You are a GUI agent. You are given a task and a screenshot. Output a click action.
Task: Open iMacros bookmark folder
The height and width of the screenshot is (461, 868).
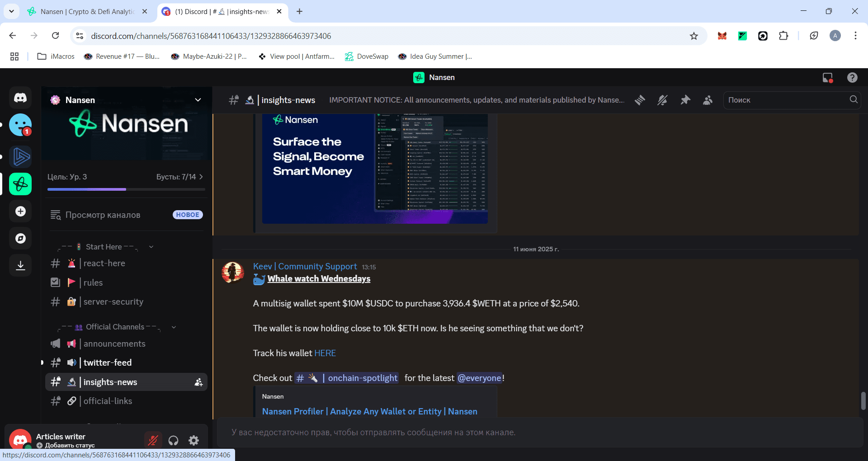pos(56,56)
